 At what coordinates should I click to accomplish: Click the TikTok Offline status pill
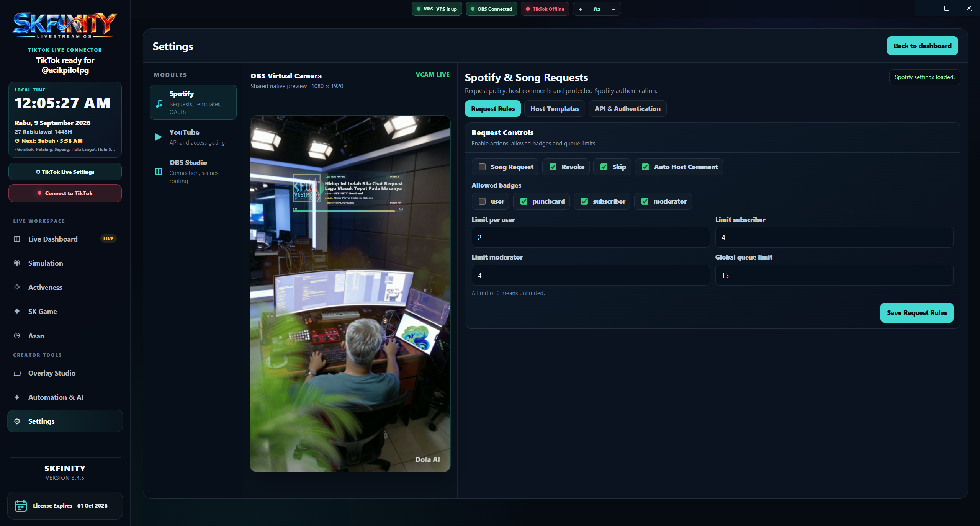(x=545, y=9)
